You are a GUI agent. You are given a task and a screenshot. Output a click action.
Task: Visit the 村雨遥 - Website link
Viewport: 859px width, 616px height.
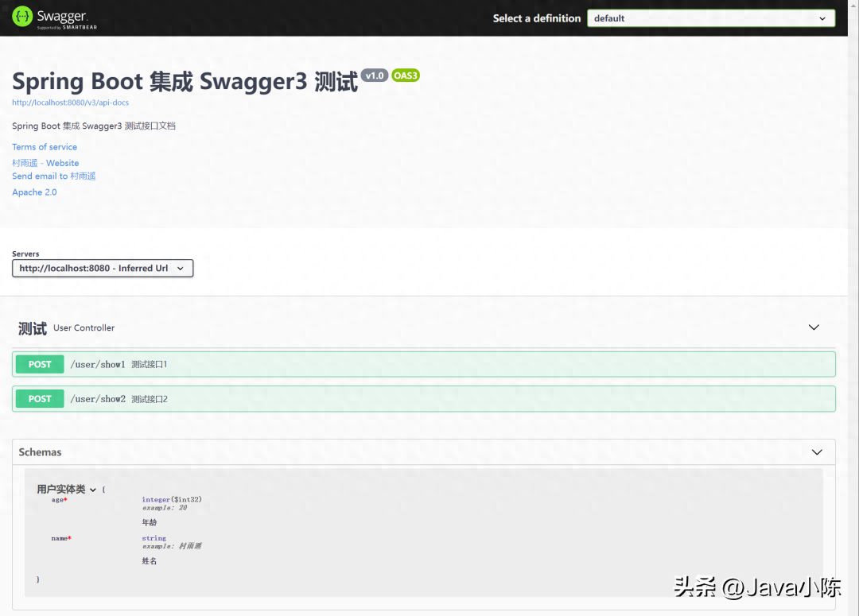[45, 163]
